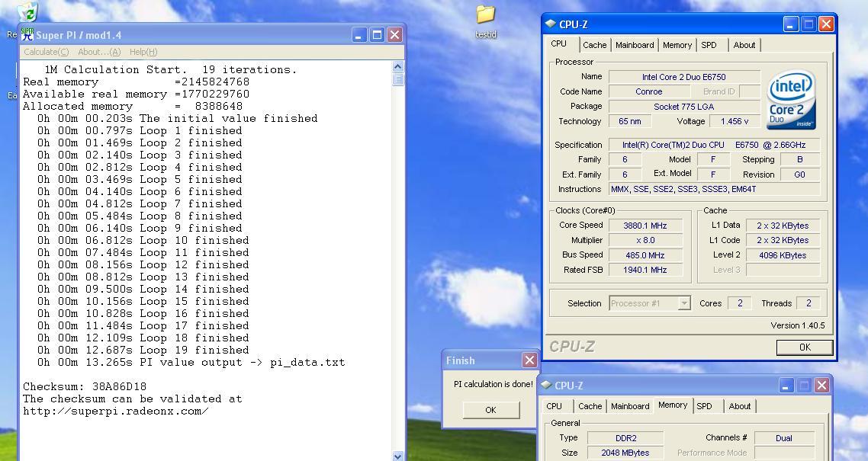Click the Version 1.40.5 label
868x461 pixels.
[798, 325]
